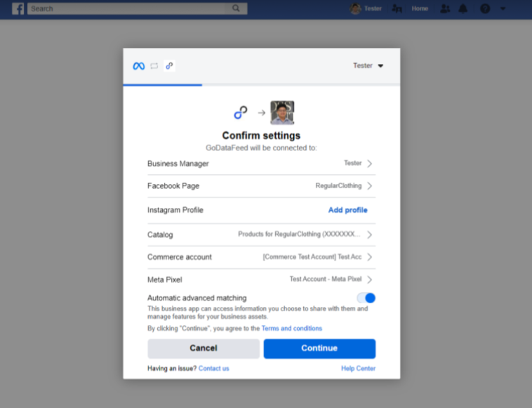The height and width of the screenshot is (408, 532).
Task: Open the Contact us link
Action: tap(214, 368)
